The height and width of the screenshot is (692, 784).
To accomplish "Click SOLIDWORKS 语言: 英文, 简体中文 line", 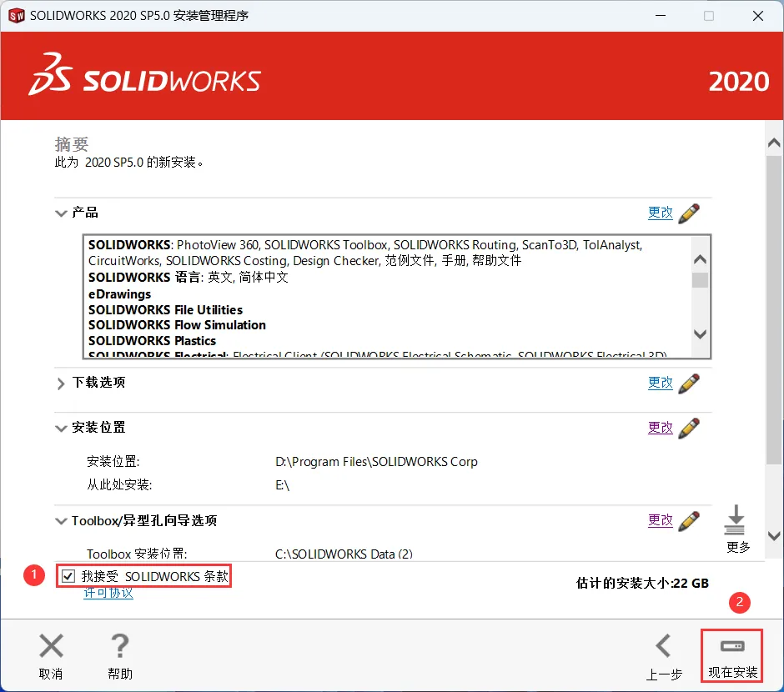I will pos(188,278).
